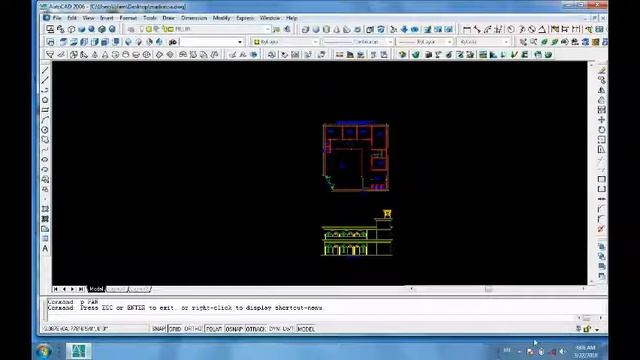The width and height of the screenshot is (640, 360).
Task: Click the yellow ByLayer color swatch
Action: coord(257,42)
